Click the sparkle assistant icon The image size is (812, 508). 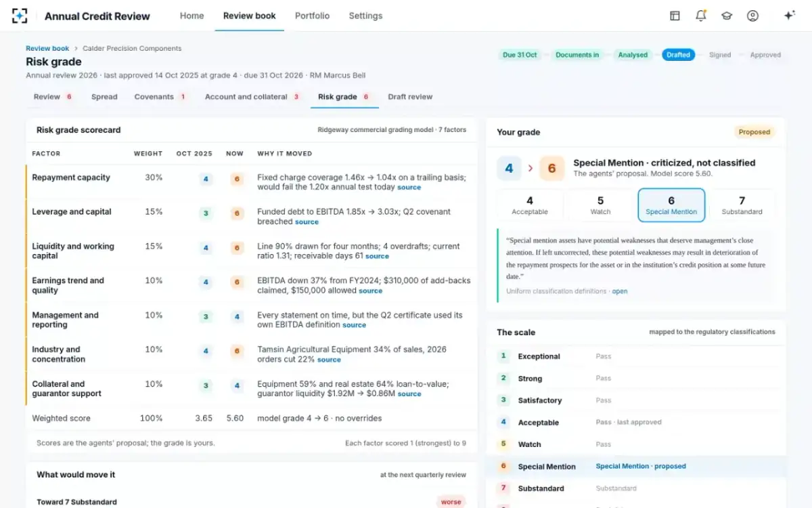(789, 16)
